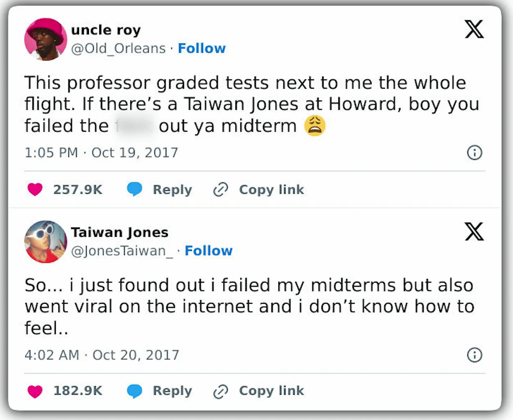Like the tweet with 257.9K likes

[35, 190]
